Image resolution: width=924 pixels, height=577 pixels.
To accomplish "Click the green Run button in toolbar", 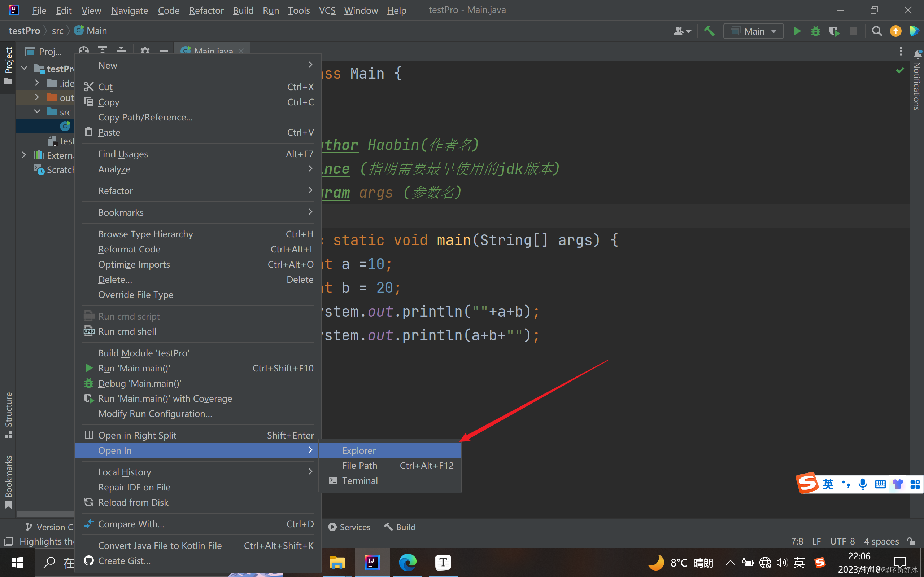I will [x=797, y=31].
